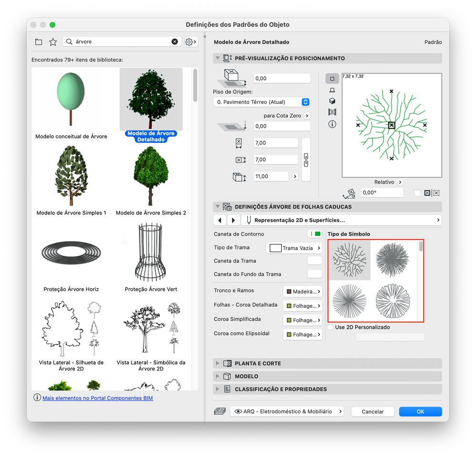Select outlined radial symbol type
The width and height of the screenshot is (476, 457).
point(393,301)
